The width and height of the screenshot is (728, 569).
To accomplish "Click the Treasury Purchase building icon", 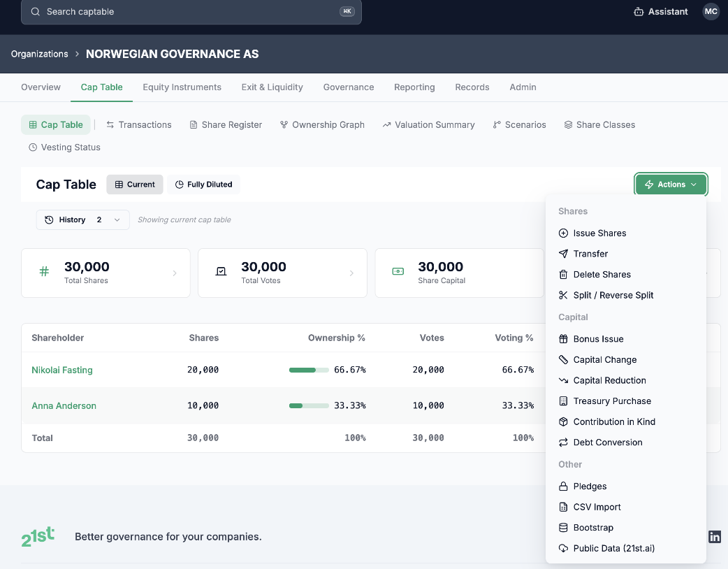I will (563, 401).
